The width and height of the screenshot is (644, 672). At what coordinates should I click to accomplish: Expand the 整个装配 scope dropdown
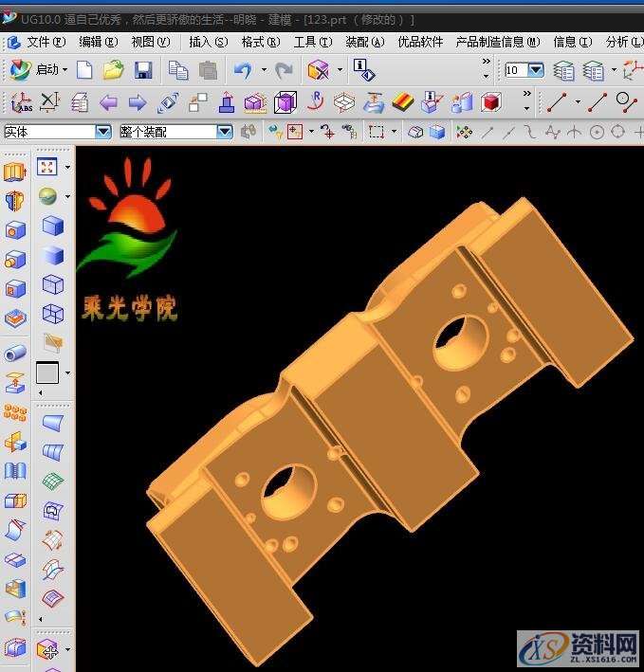[x=224, y=133]
